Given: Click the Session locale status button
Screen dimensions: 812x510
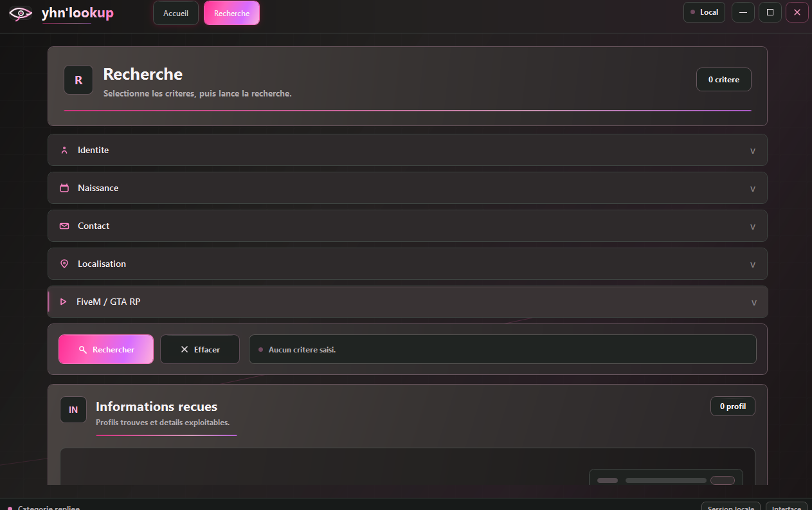Looking at the screenshot, I should (x=731, y=507).
